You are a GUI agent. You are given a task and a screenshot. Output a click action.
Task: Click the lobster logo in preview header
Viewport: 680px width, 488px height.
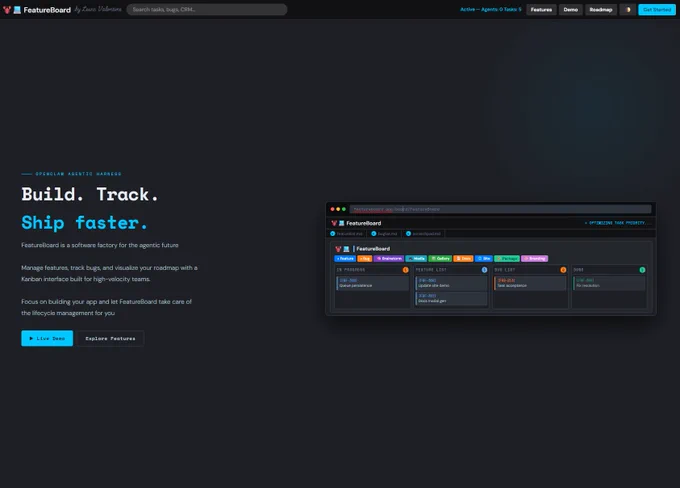click(334, 223)
